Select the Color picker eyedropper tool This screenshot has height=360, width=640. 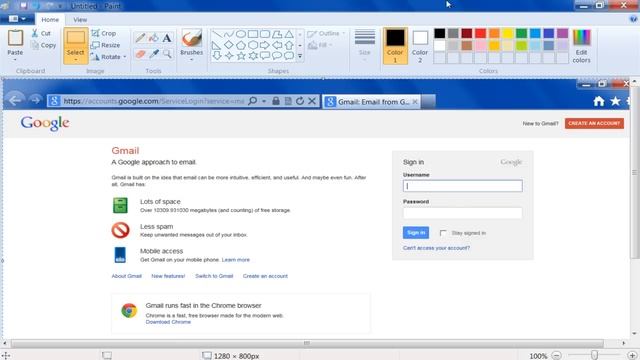(153, 54)
